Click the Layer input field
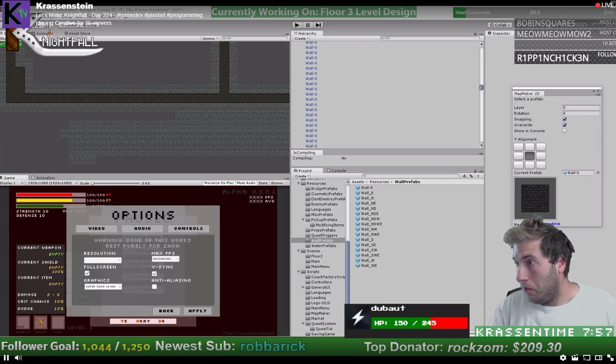Screen dimensions: 616x364 (x=581, y=108)
